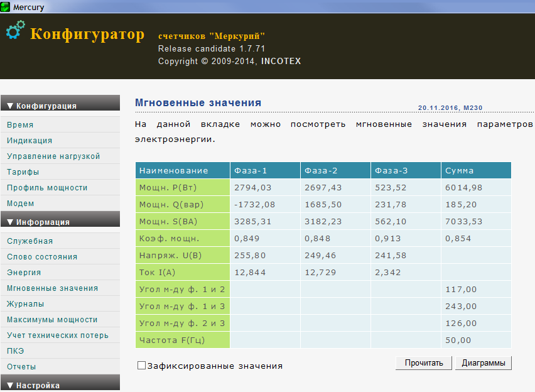
Task: Select the Мощн. P(Вт) row label
Action: pos(183,187)
